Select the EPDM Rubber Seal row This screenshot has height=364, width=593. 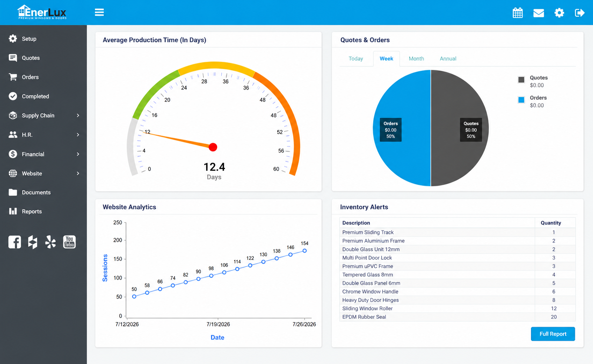click(x=457, y=317)
